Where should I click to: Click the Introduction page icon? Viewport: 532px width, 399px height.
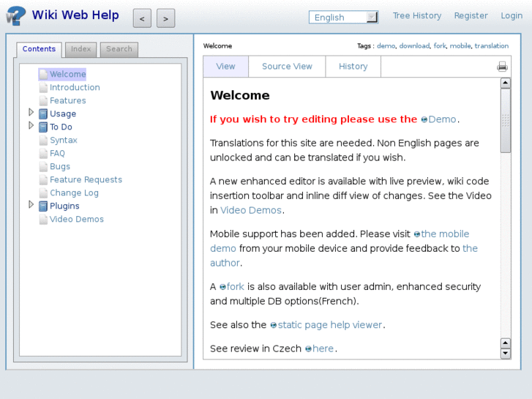43,87
